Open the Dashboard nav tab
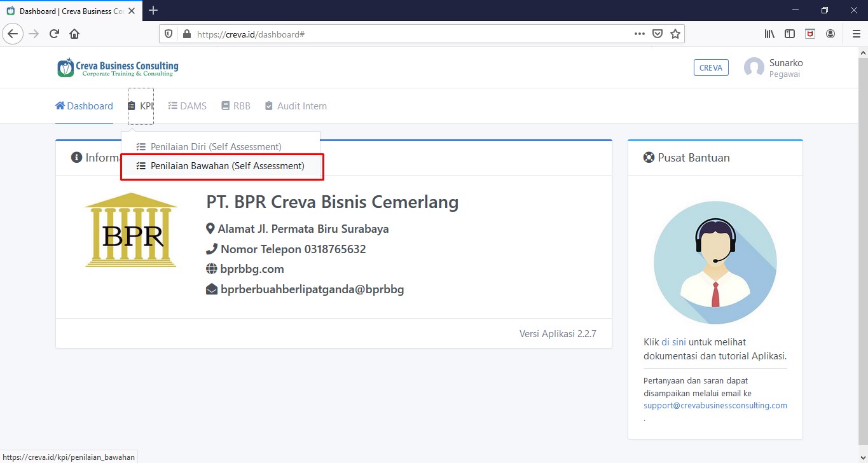 click(x=84, y=106)
